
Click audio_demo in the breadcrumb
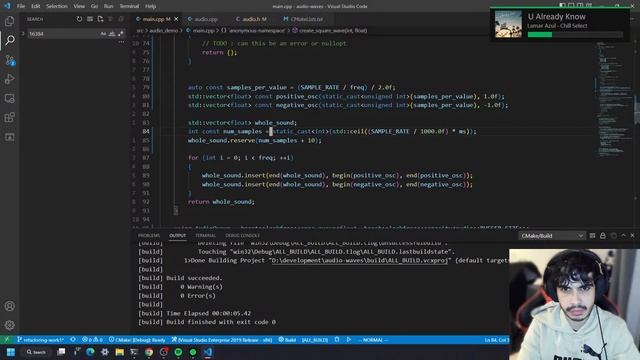point(163,31)
